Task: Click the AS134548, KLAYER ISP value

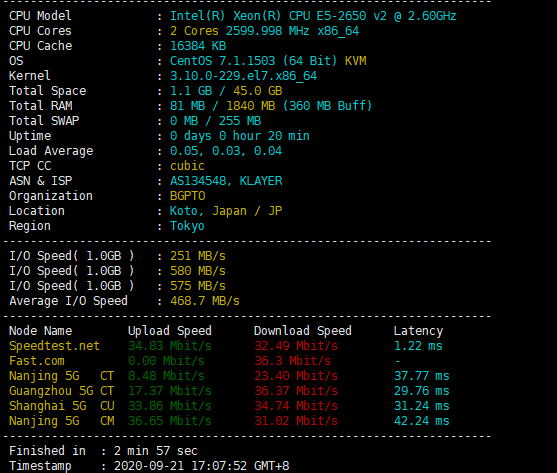Action: (226, 181)
